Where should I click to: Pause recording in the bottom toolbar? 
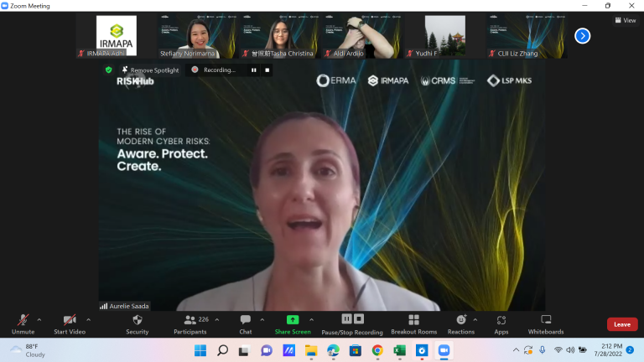[346, 319]
